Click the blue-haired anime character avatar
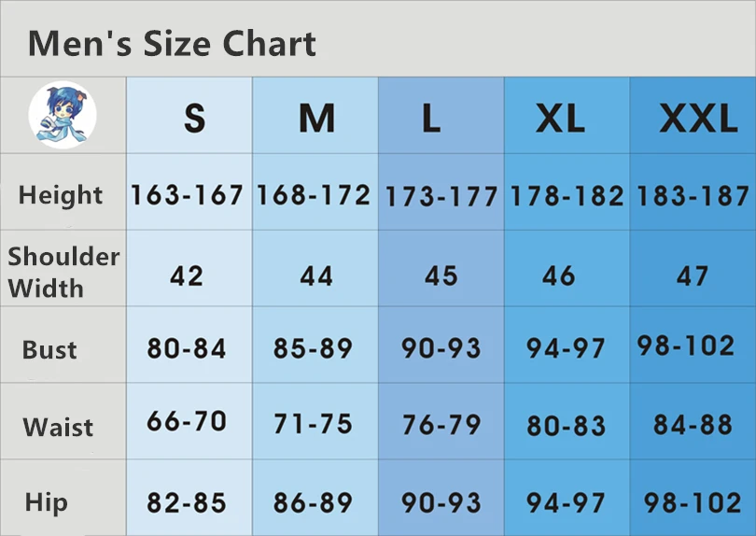756x536 pixels. [x=63, y=115]
